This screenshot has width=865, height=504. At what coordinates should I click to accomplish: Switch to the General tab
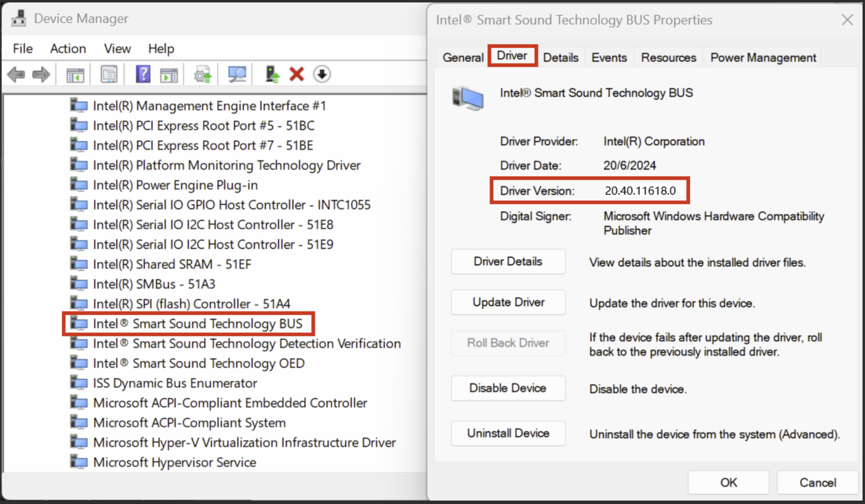click(x=463, y=57)
